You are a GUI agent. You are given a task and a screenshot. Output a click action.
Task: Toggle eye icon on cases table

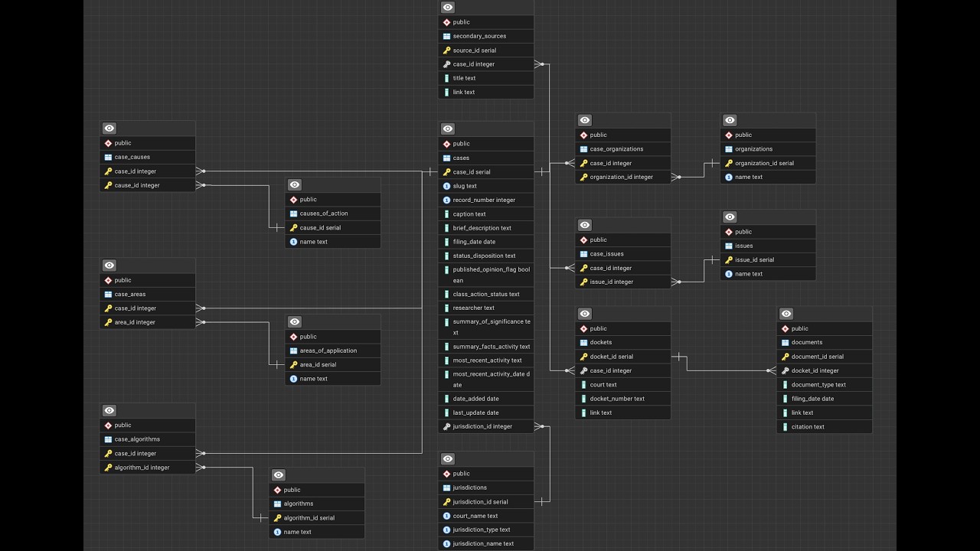pyautogui.click(x=448, y=129)
